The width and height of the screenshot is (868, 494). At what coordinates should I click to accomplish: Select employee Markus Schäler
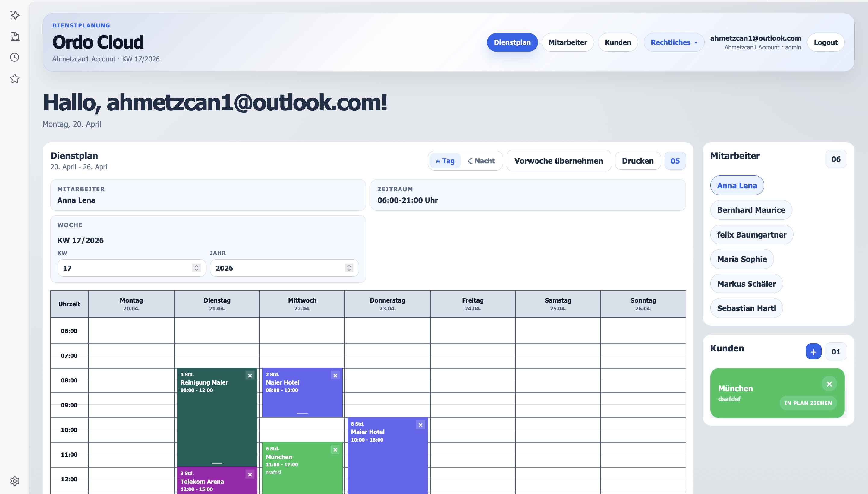746,284
